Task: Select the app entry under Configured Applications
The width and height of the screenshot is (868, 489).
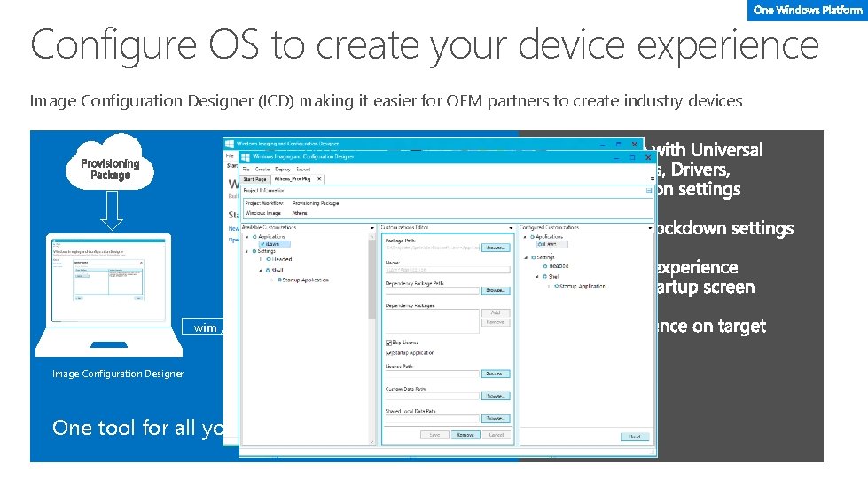Action: coord(551,244)
